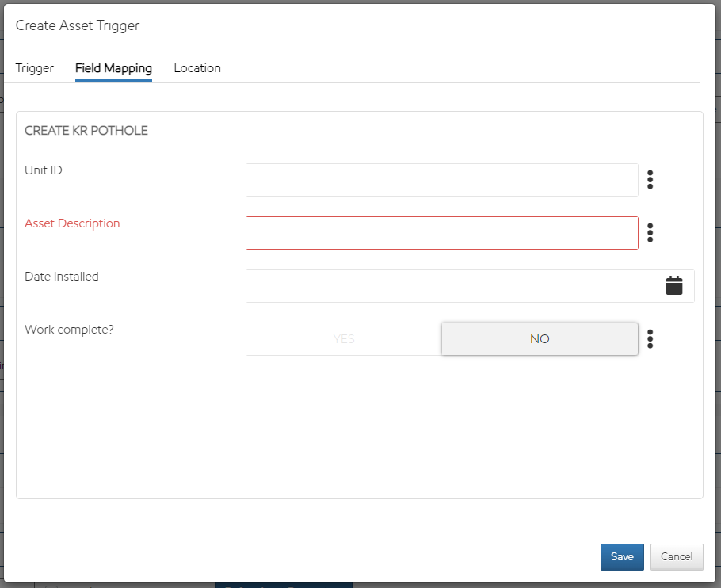Viewport: 721px width, 588px height.
Task: Click the CREATE KR POTHOLE section header
Action: click(x=86, y=131)
